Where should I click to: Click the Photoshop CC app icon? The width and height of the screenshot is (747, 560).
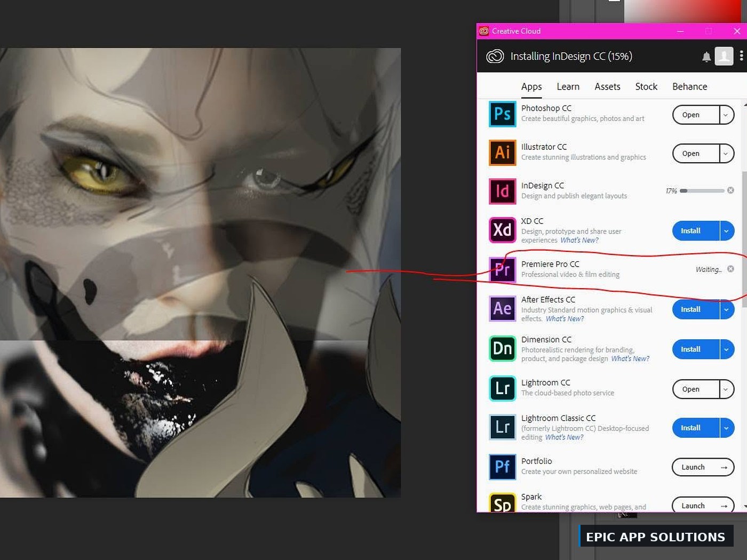click(x=502, y=114)
